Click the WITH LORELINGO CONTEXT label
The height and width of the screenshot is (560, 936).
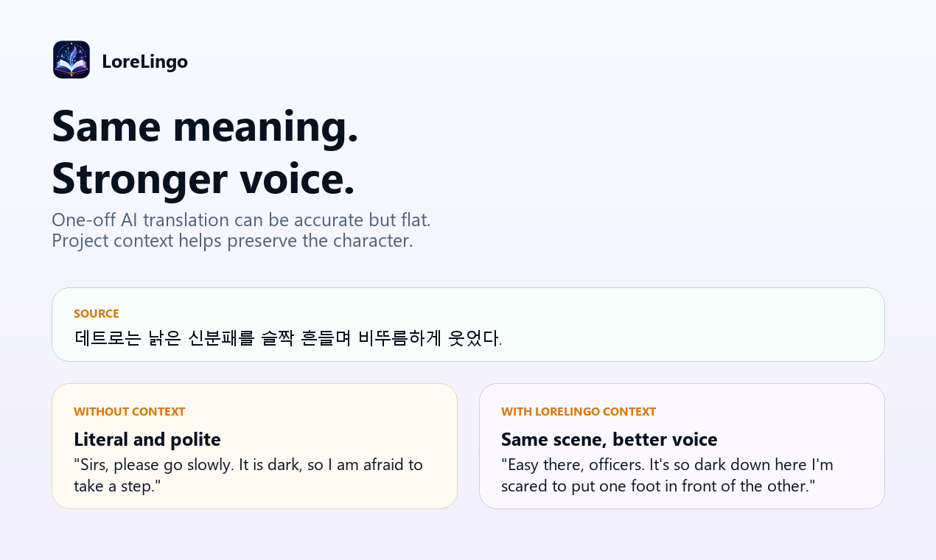point(579,411)
